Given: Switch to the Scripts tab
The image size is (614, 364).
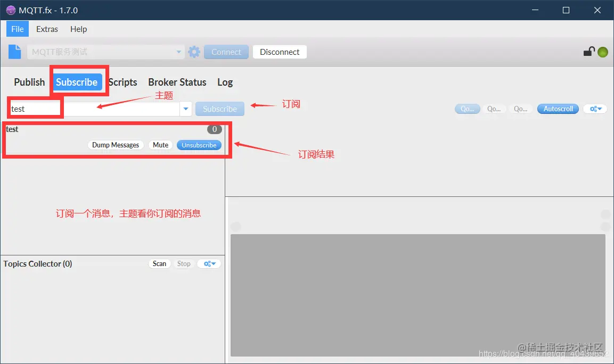Looking at the screenshot, I should pos(123,82).
